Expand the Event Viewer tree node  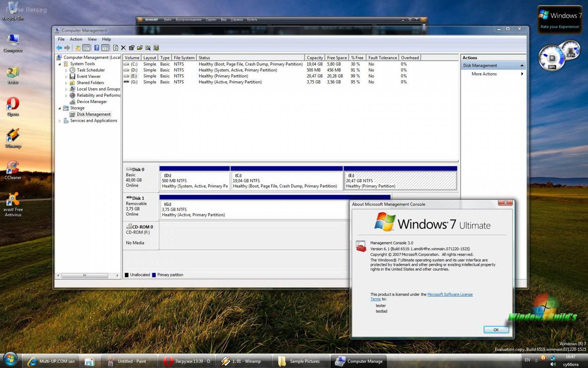[66, 77]
